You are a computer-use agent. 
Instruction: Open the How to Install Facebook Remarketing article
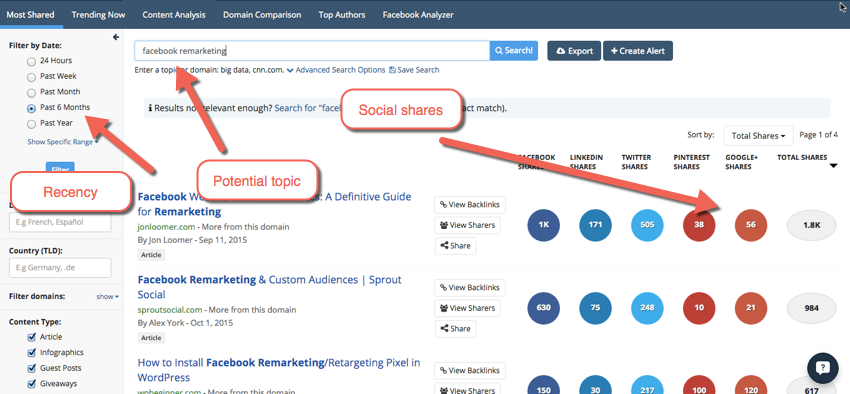(x=279, y=370)
